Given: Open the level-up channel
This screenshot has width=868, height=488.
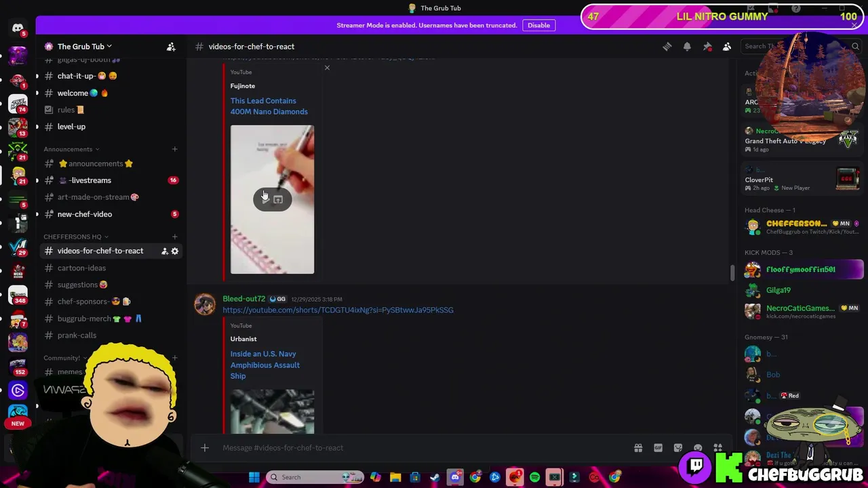Looking at the screenshot, I should coord(108,127).
